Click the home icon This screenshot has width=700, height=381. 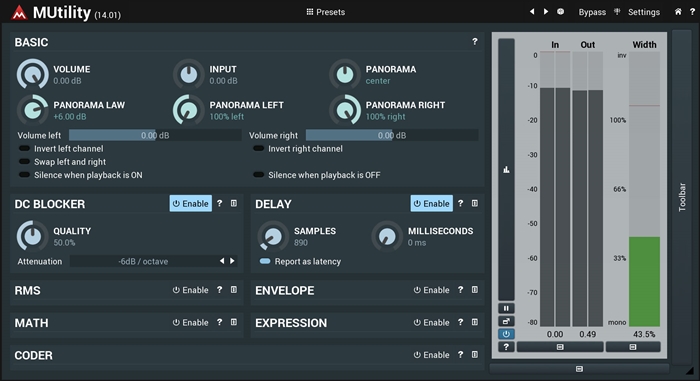tap(678, 12)
